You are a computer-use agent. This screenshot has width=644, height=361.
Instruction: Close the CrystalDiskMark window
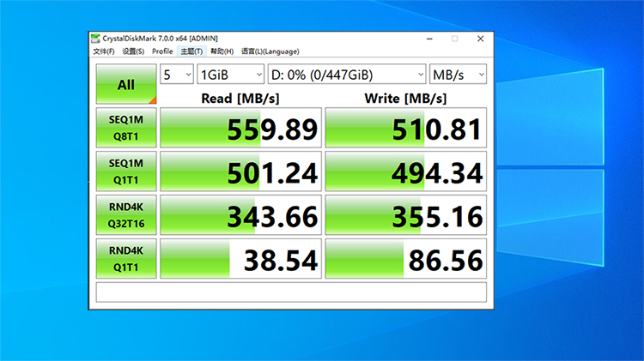[480, 39]
